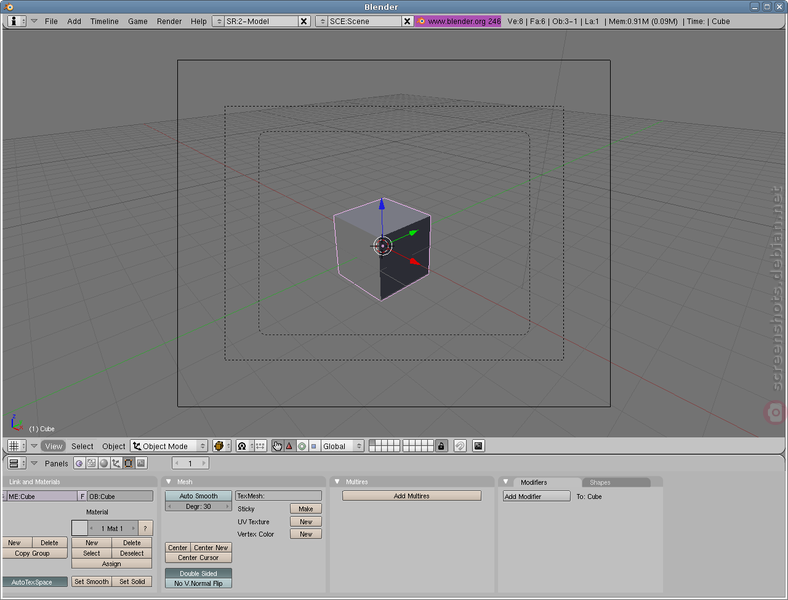Collapse the Multires panel triangle
The image size is (788, 600).
pos(337,481)
